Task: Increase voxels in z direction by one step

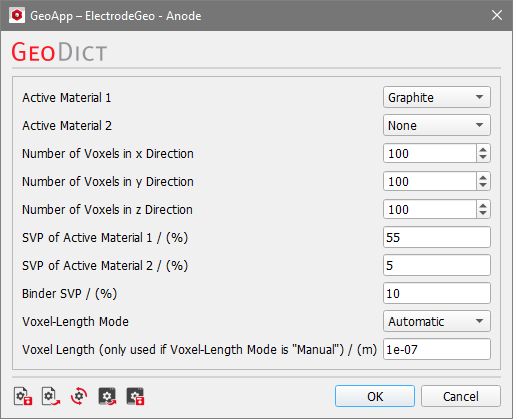Action: pos(483,205)
